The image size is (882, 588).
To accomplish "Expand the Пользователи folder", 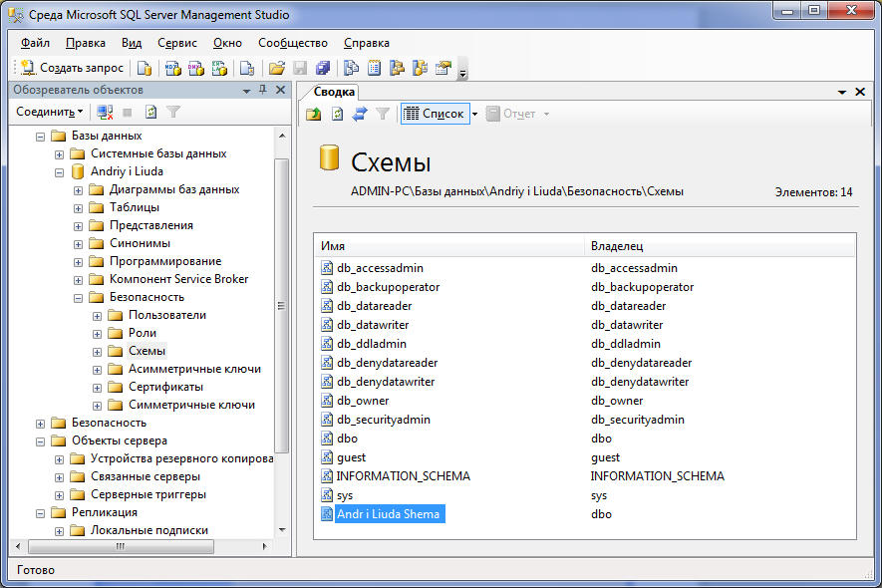I will coord(98,316).
